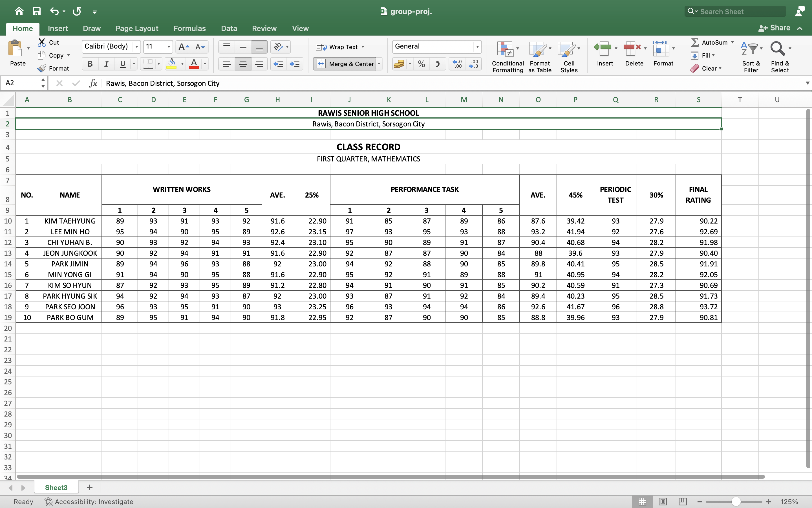Toggle Italic formatting
Viewport: 812px width, 508px height.
(106, 63)
